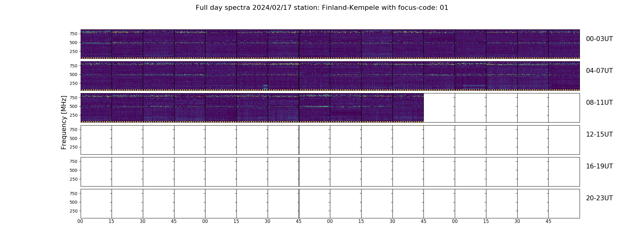Image resolution: width=644 pixels, height=245 pixels.
Task: Click the empty 16-19UT plot area
Action: [330, 172]
